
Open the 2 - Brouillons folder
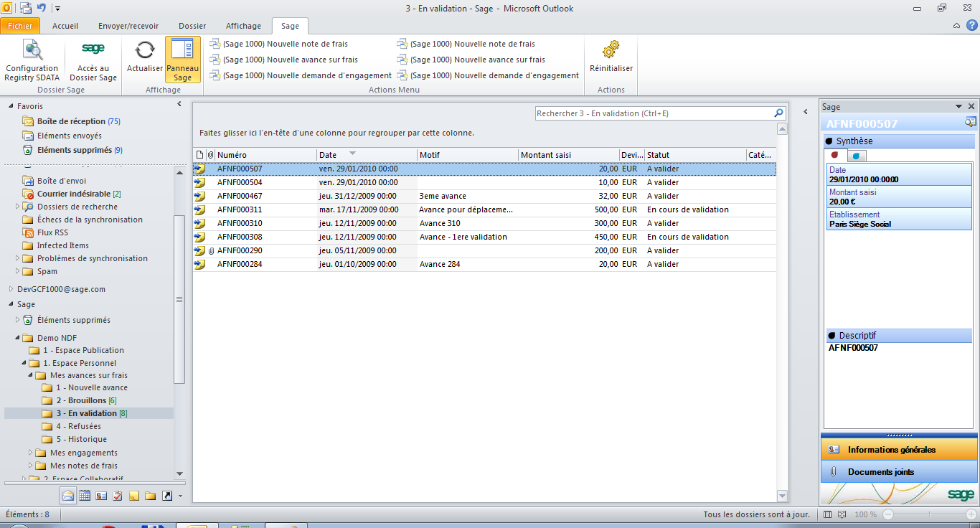pyautogui.click(x=86, y=400)
